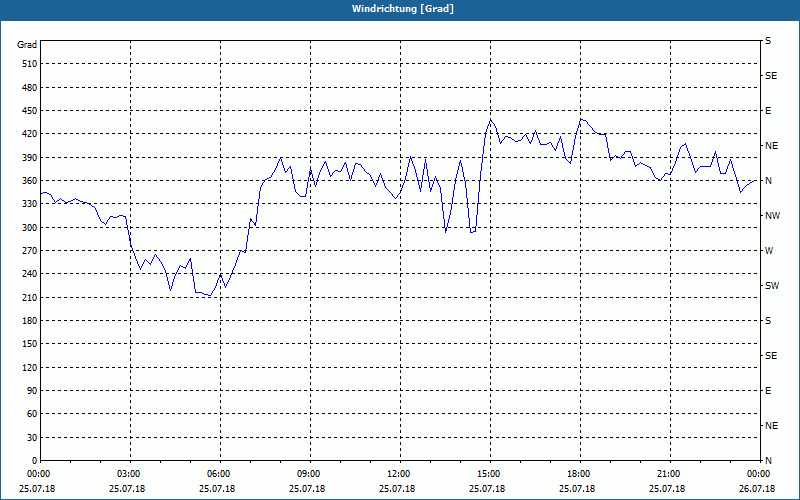Select the 12:00 time label on x-axis
The width and height of the screenshot is (800, 500).
[x=401, y=474]
